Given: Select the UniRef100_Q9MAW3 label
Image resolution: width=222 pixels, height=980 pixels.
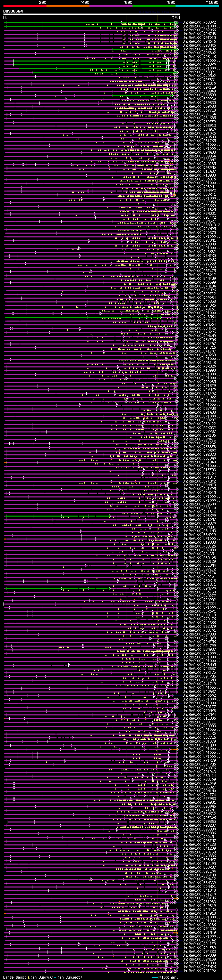Looking at the screenshot, I should [x=199, y=153].
